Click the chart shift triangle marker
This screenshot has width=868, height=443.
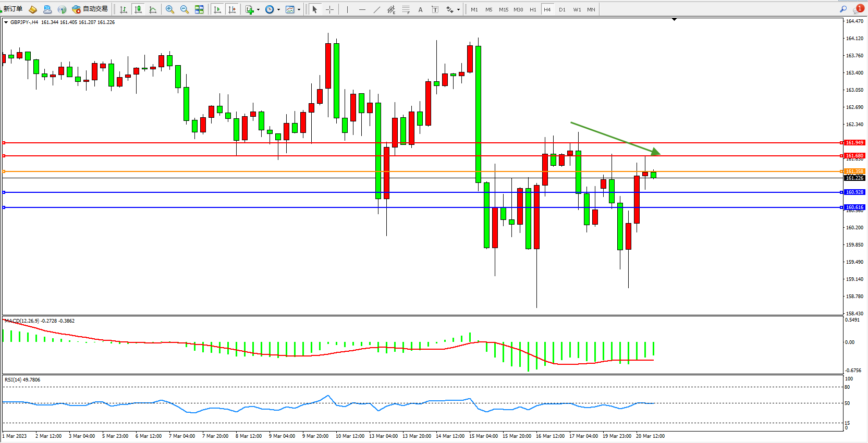click(x=674, y=20)
